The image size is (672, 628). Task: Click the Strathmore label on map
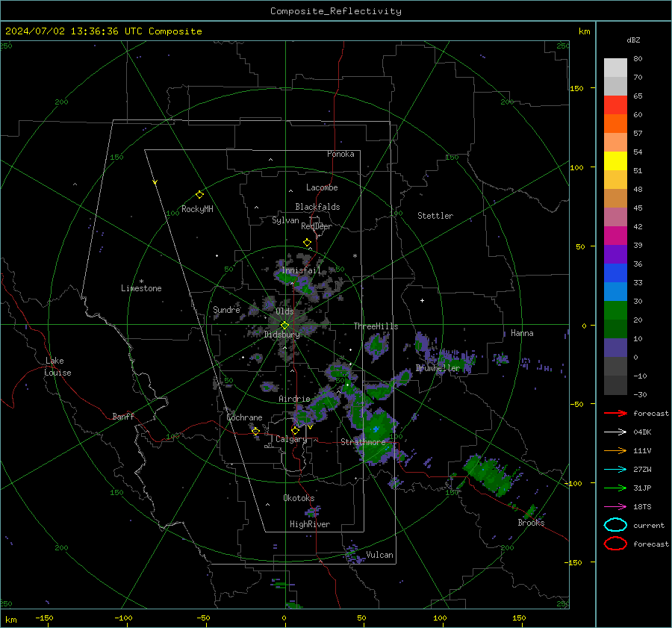[x=363, y=442]
